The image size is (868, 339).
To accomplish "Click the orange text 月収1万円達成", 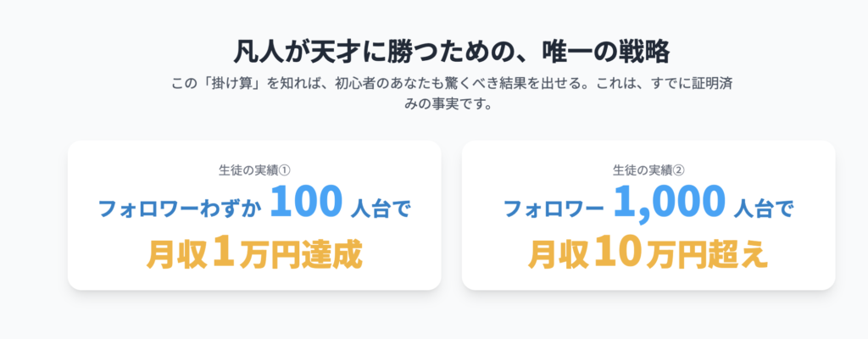I will tap(254, 253).
